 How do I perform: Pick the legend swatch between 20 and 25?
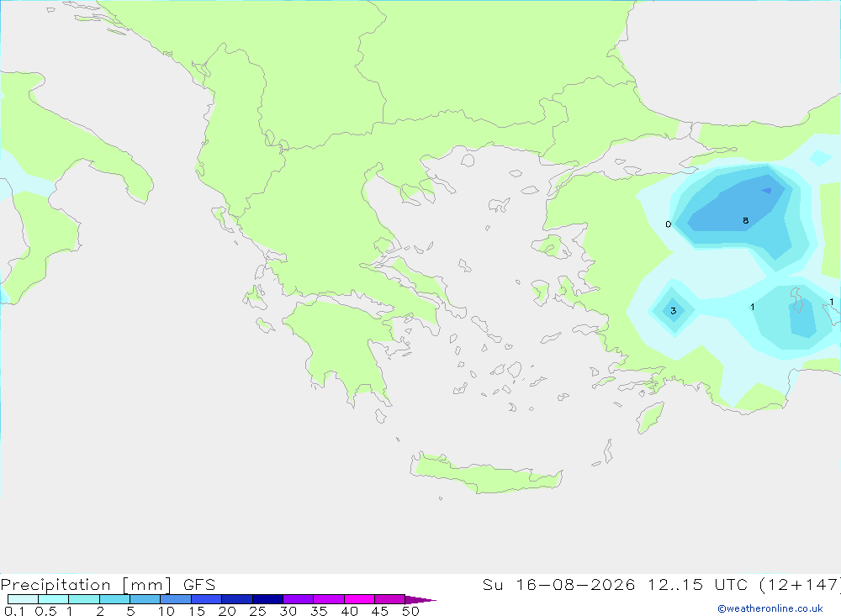236,599
